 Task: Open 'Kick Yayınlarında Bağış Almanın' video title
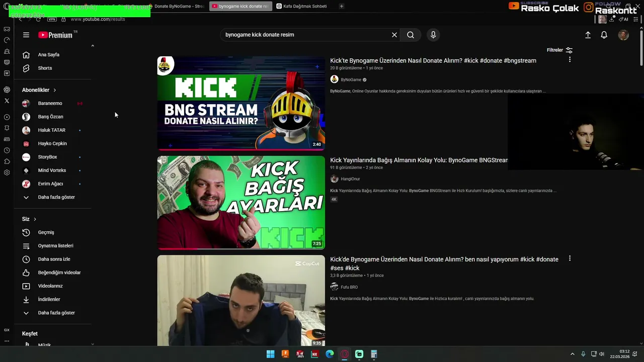pos(419,160)
